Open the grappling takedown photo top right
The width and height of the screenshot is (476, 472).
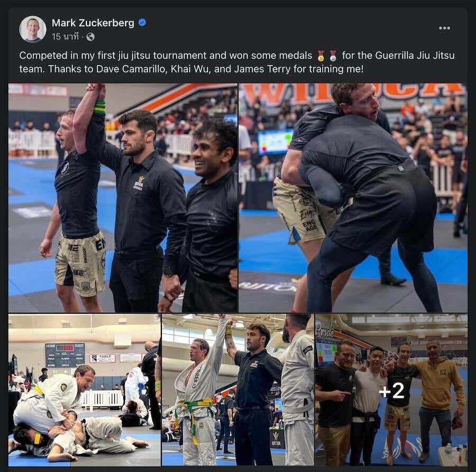(353, 198)
